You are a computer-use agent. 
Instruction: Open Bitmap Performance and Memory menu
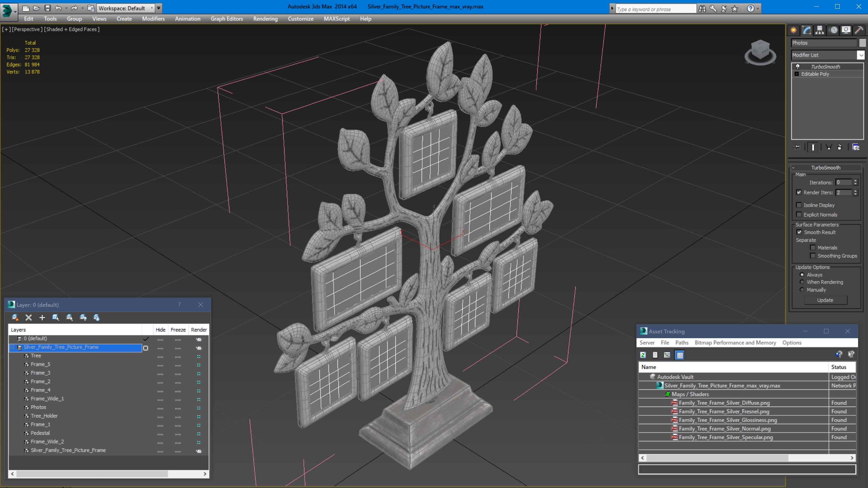pyautogui.click(x=735, y=342)
